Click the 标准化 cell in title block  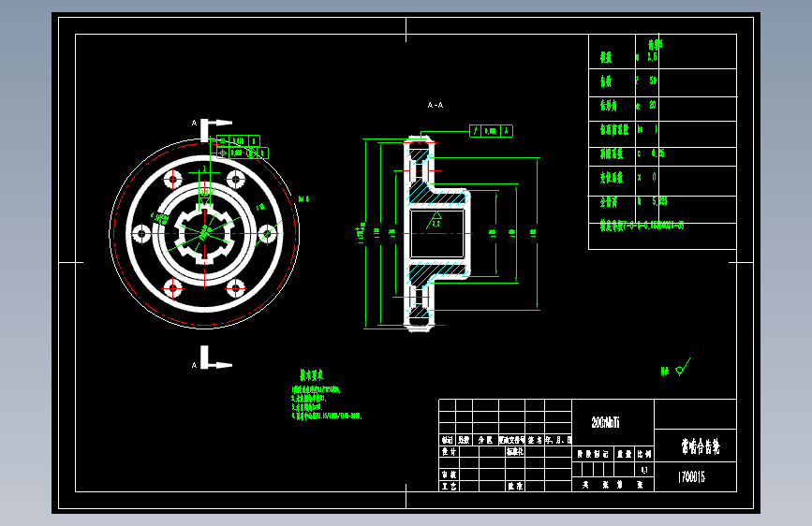pos(515,451)
